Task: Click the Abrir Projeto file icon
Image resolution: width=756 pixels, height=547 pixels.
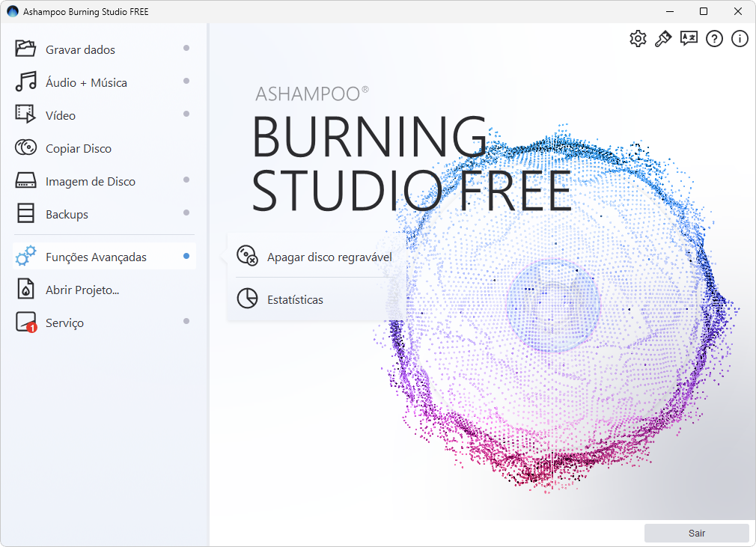Action: pyautogui.click(x=25, y=289)
